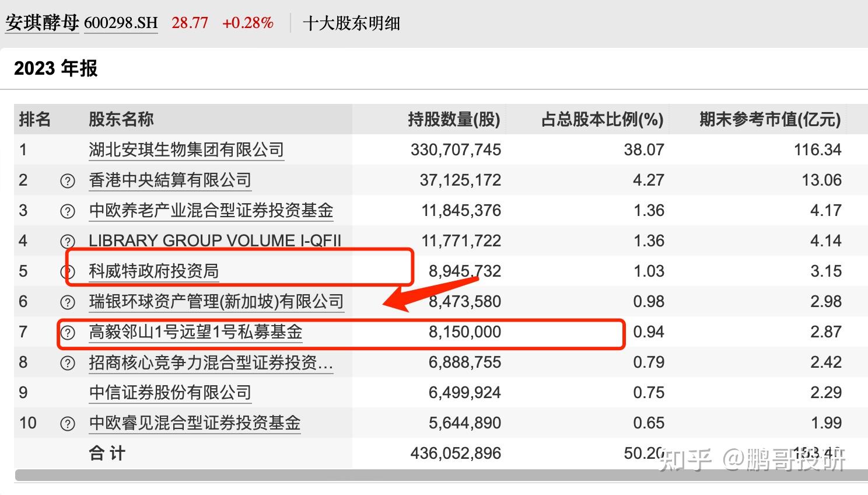Click the question mark icon for 中欧睿见混合型证券投资基金

(68, 423)
